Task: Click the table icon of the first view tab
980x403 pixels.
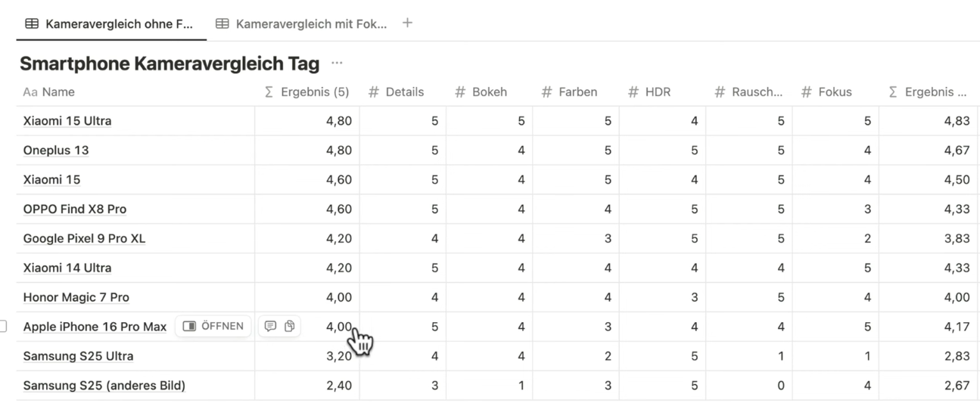Action: [x=32, y=23]
